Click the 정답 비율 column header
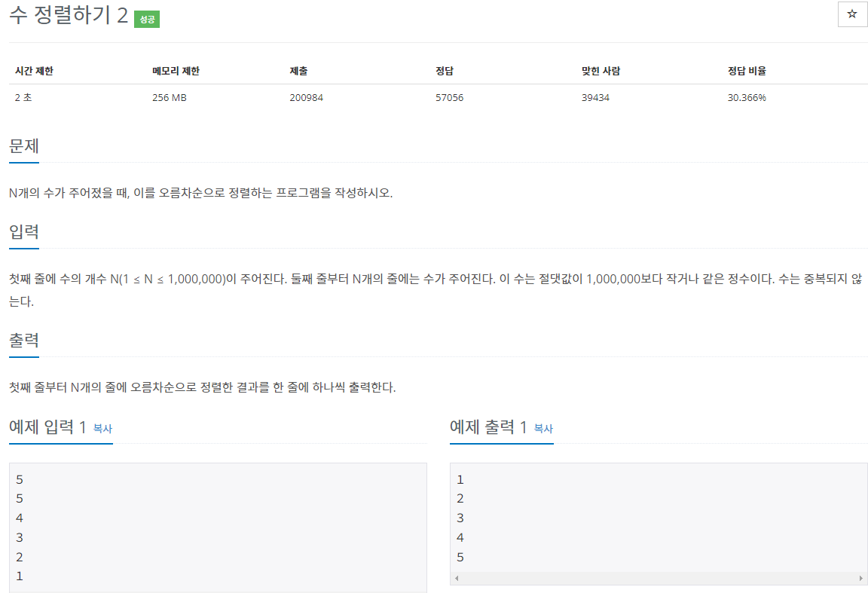Screen dimensions: 868x593 [747, 71]
